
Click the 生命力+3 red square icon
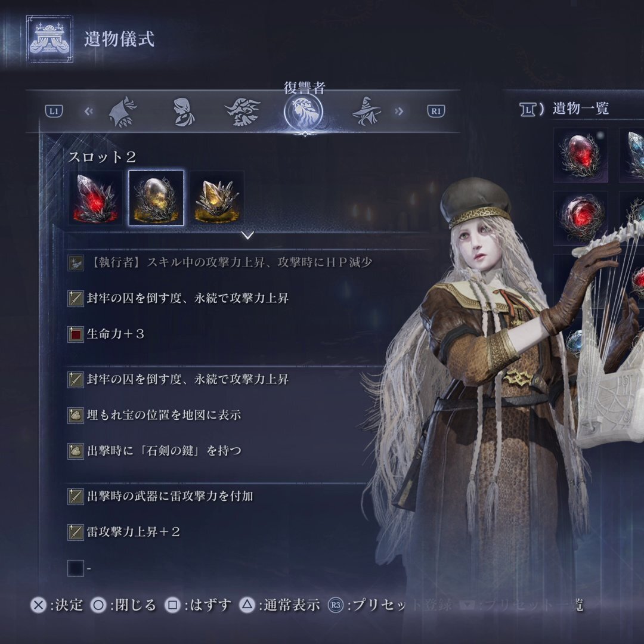tap(76, 335)
